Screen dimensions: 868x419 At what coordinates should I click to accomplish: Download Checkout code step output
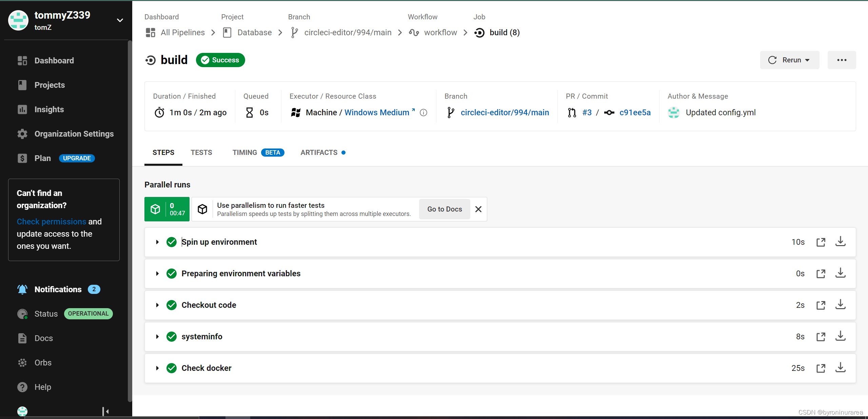(841, 305)
